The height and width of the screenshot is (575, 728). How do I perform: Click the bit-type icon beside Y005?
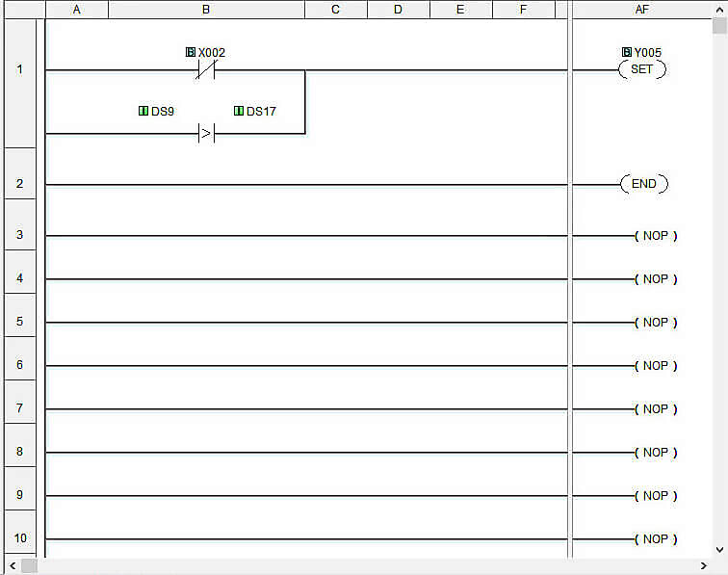coord(627,52)
